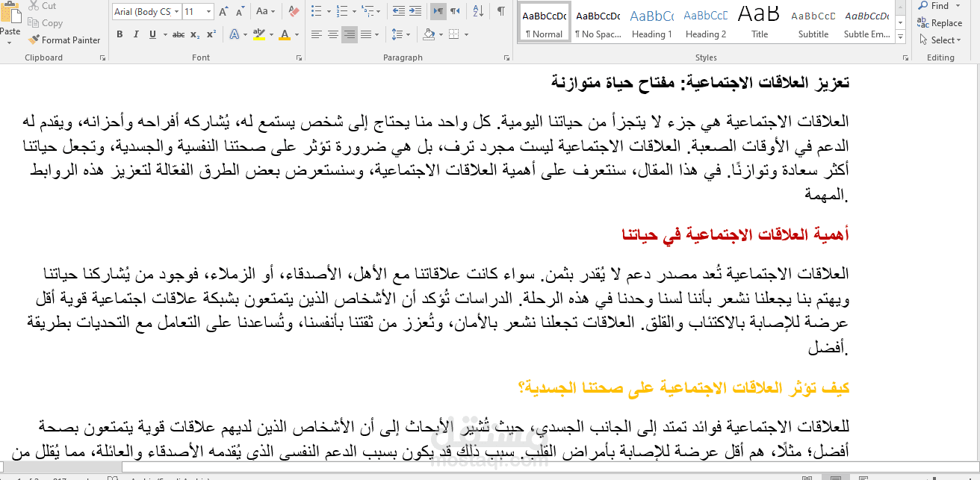Screen dimensions: 980x480
Task: Toggle underline formatting
Action: click(x=152, y=34)
